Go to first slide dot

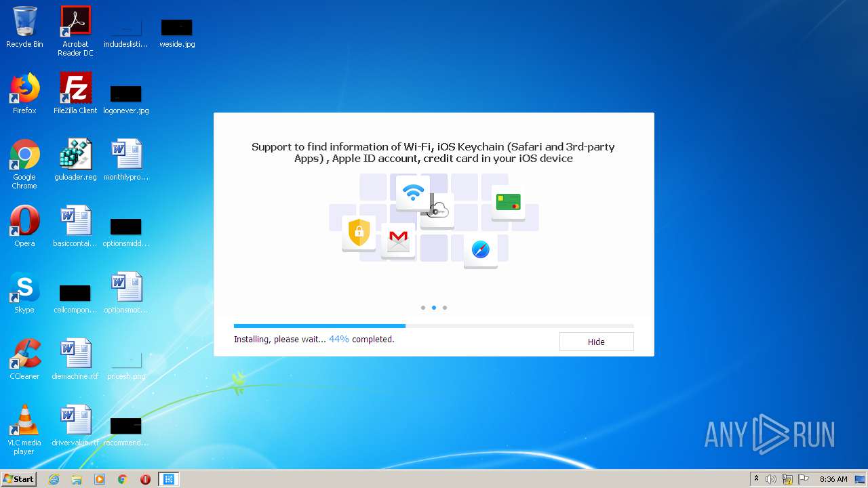423,308
